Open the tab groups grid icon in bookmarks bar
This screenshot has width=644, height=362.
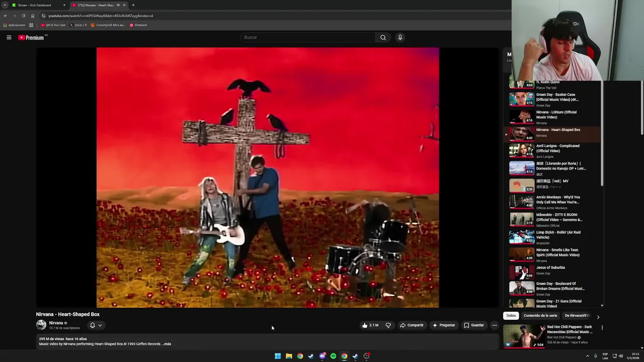click(31, 25)
